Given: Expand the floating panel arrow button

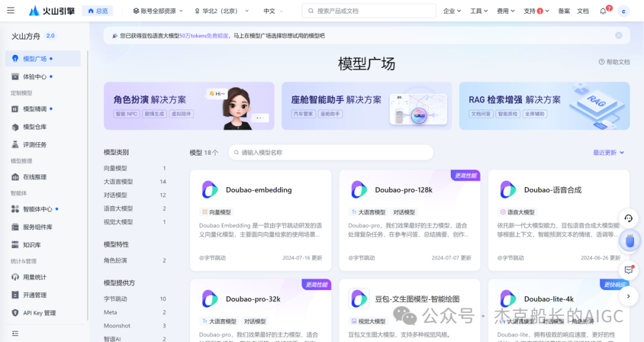Looking at the screenshot, I should (x=628, y=296).
